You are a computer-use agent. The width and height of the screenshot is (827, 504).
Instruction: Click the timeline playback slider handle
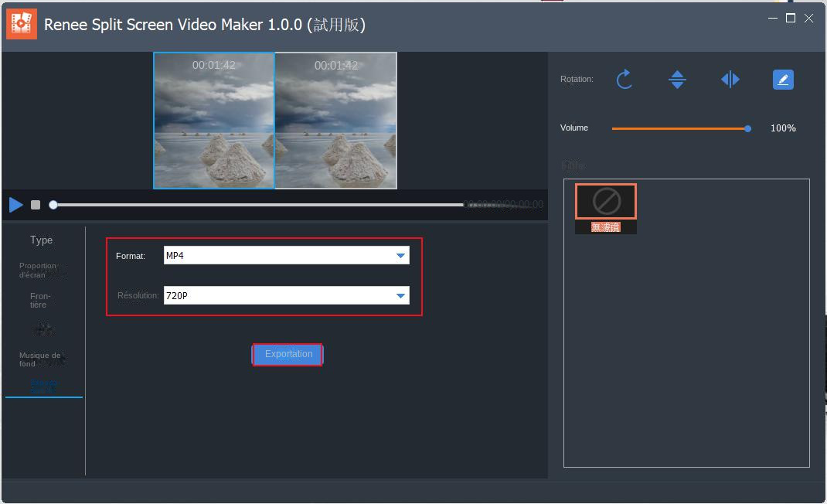(x=53, y=204)
